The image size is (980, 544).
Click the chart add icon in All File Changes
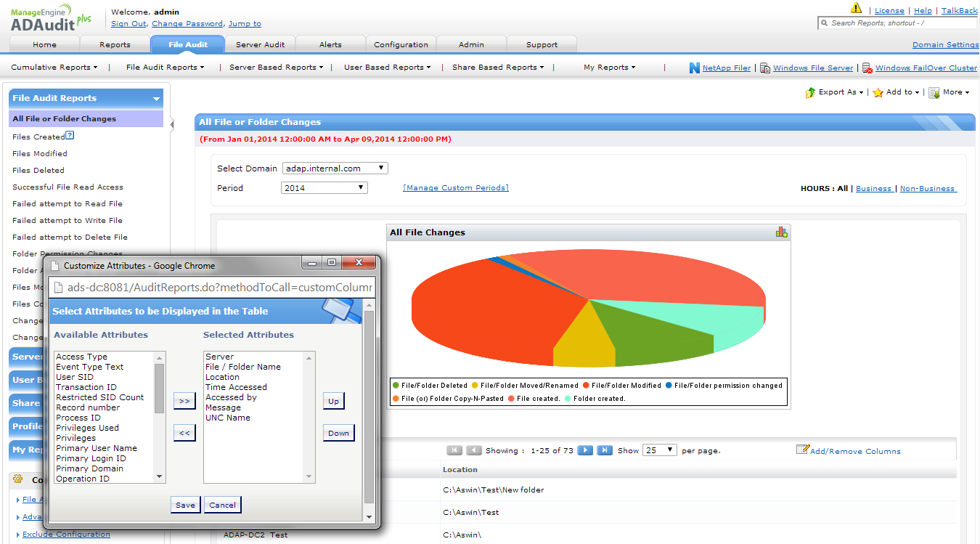pos(781,232)
